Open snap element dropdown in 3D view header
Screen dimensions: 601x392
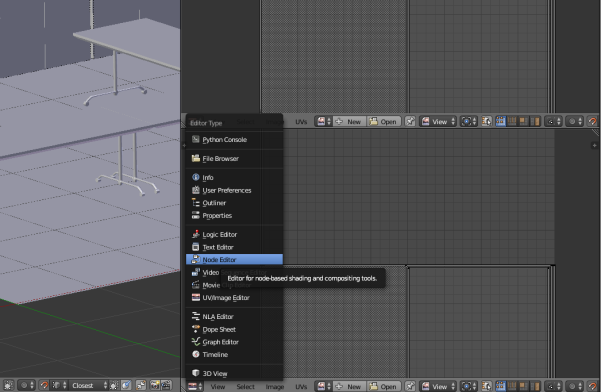pyautogui.click(x=59, y=385)
